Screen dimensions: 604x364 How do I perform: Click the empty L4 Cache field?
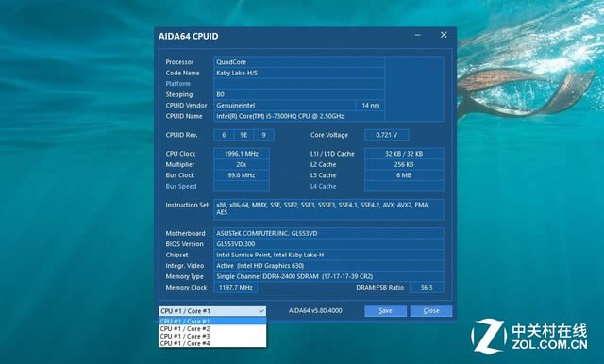pyautogui.click(x=404, y=186)
